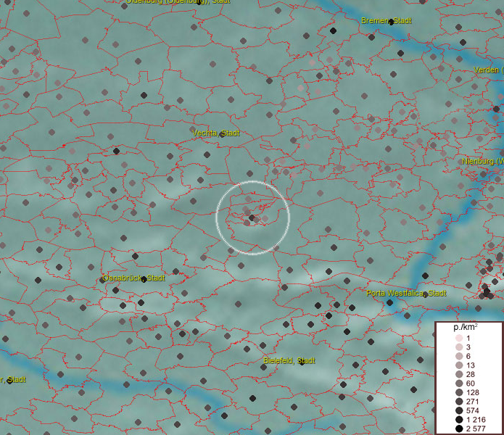504x435 pixels.
Task: Click the legend swatch for density 271
Action: 459,401
